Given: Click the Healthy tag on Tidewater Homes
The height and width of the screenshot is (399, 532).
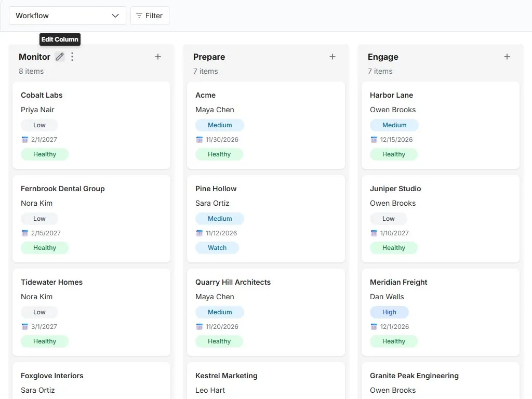Looking at the screenshot, I should tap(45, 341).
